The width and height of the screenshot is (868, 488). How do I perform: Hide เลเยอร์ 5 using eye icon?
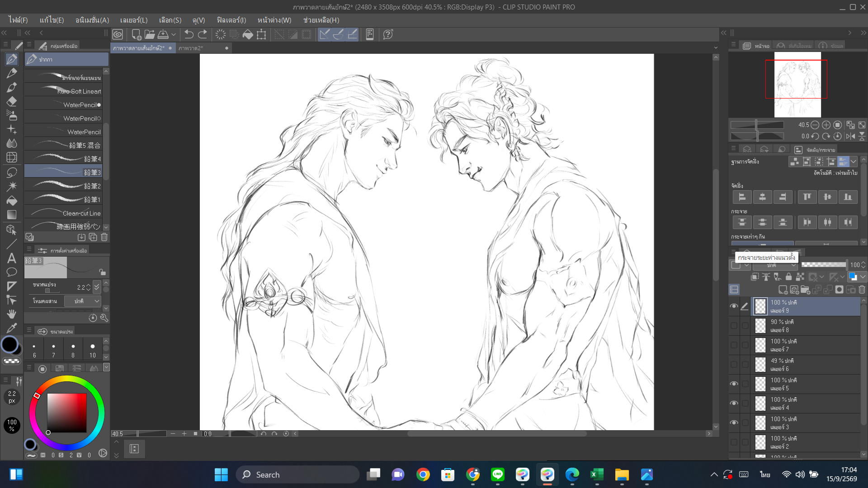[734, 384]
